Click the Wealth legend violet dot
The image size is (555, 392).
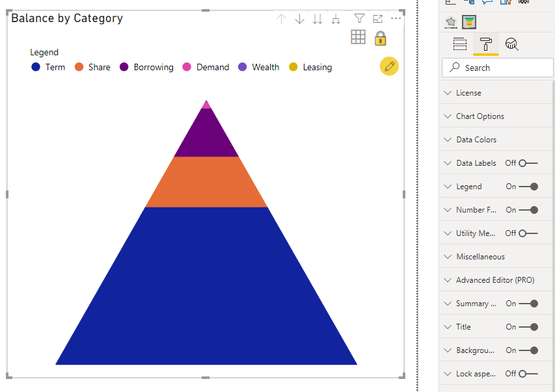tap(242, 67)
